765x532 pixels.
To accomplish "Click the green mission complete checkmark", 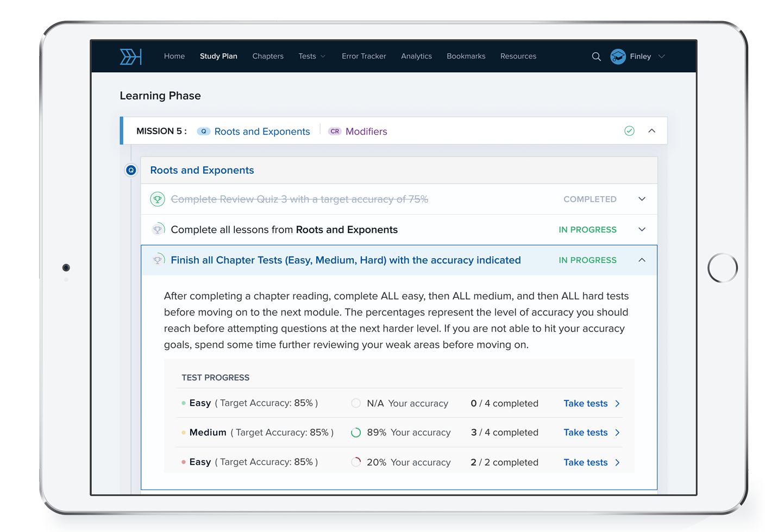I will pyautogui.click(x=629, y=131).
